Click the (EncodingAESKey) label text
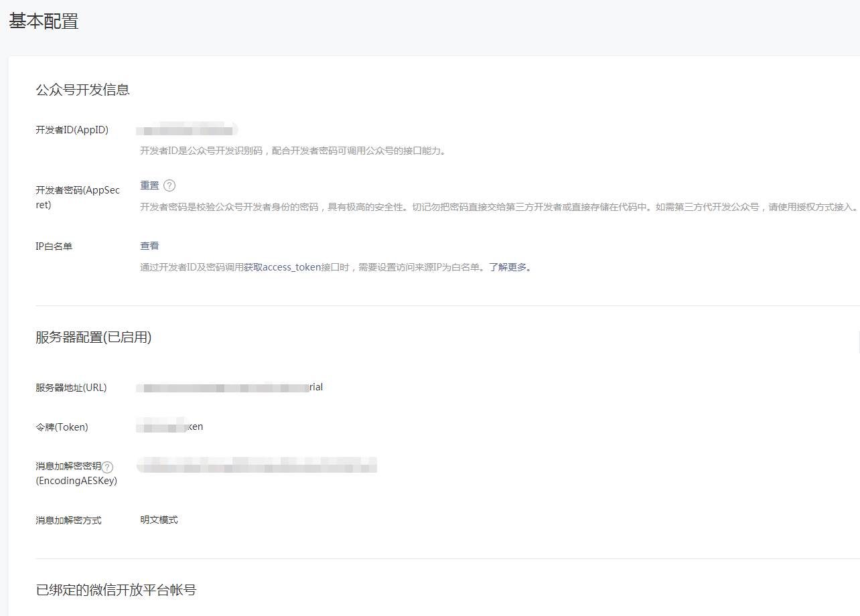Viewport: 860px width, 616px height. click(76, 481)
